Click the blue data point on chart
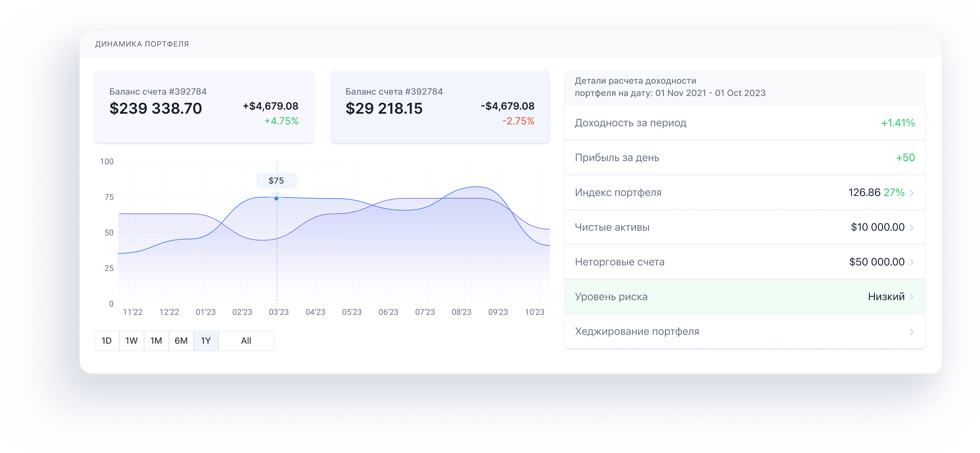Viewport: 980px width, 453px height. pos(276,198)
